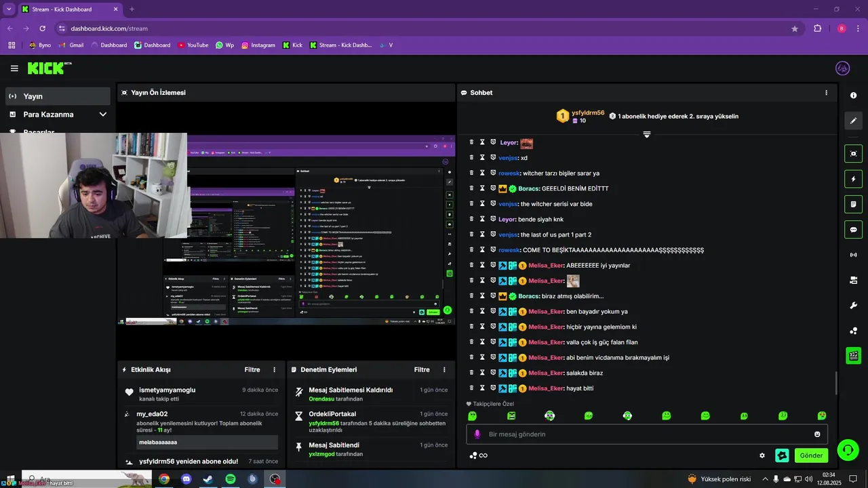868x488 pixels.
Task: Open Chrome tab search dropdown arrow
Action: coord(9,9)
